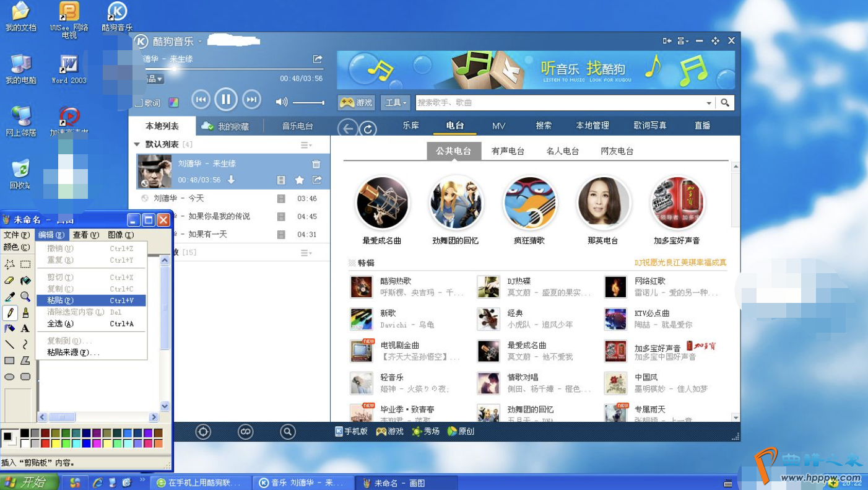Screen dimensions: 868x490
Task: Open the 工具 dropdown menu
Action: (396, 103)
